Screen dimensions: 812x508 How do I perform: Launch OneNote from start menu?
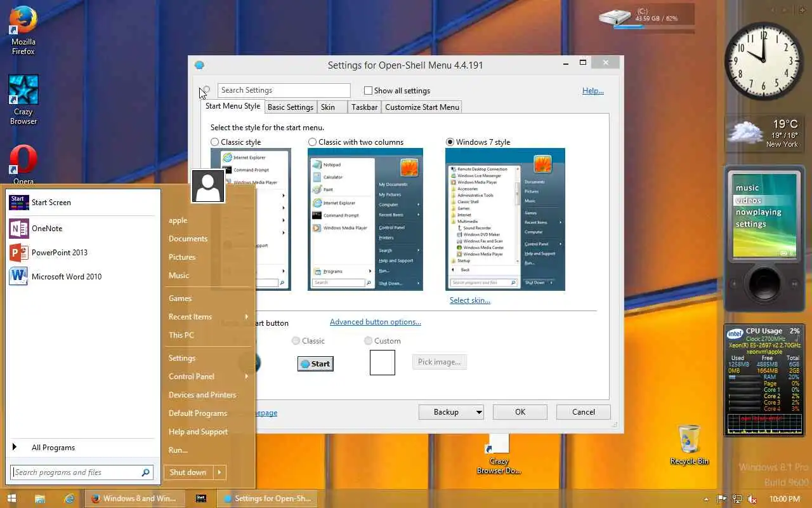click(x=47, y=229)
